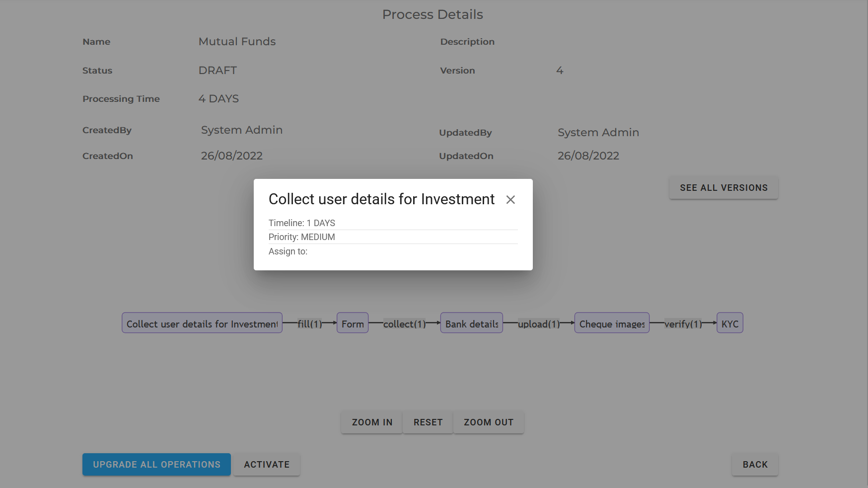Image resolution: width=868 pixels, height=488 pixels.
Task: Reset the diagram zoom level
Action: click(x=428, y=422)
